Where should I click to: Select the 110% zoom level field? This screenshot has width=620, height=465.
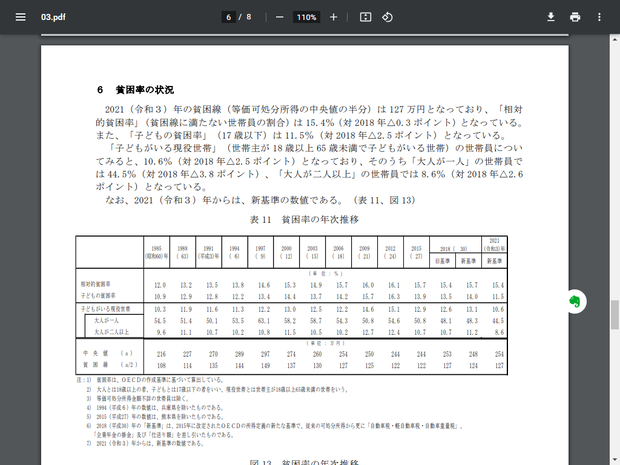[306, 17]
